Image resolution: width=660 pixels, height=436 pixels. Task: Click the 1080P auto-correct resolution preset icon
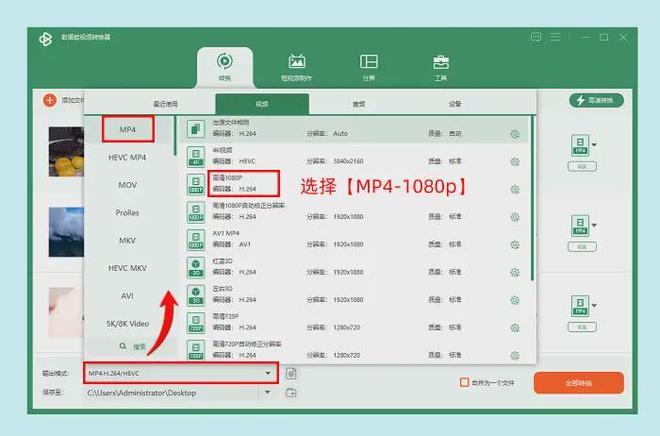click(196, 212)
